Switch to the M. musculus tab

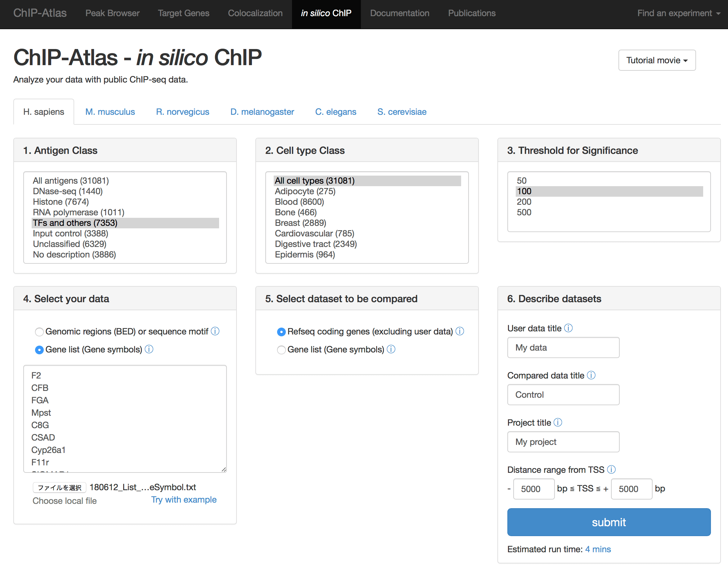coord(110,112)
